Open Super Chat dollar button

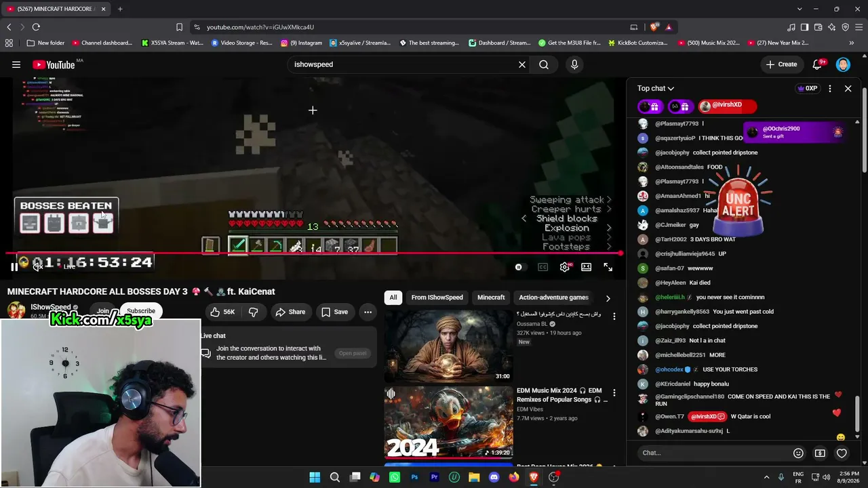coord(820,453)
